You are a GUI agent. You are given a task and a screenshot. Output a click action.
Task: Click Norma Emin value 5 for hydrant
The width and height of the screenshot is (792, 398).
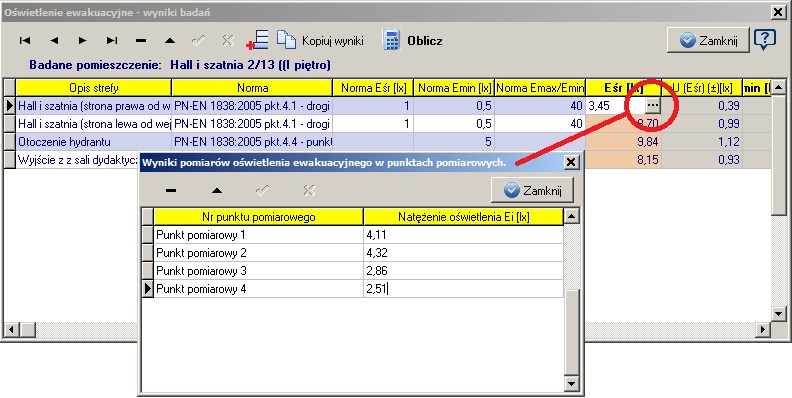coord(454,142)
